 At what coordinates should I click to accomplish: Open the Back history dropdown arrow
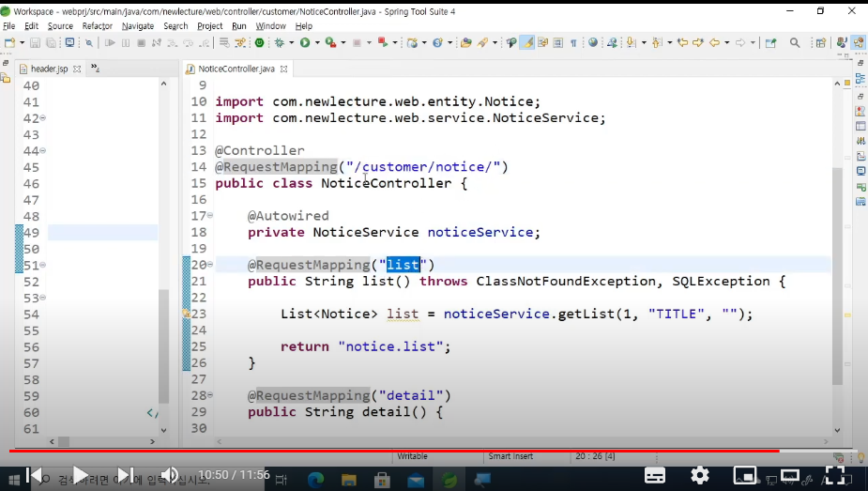pyautogui.click(x=727, y=42)
